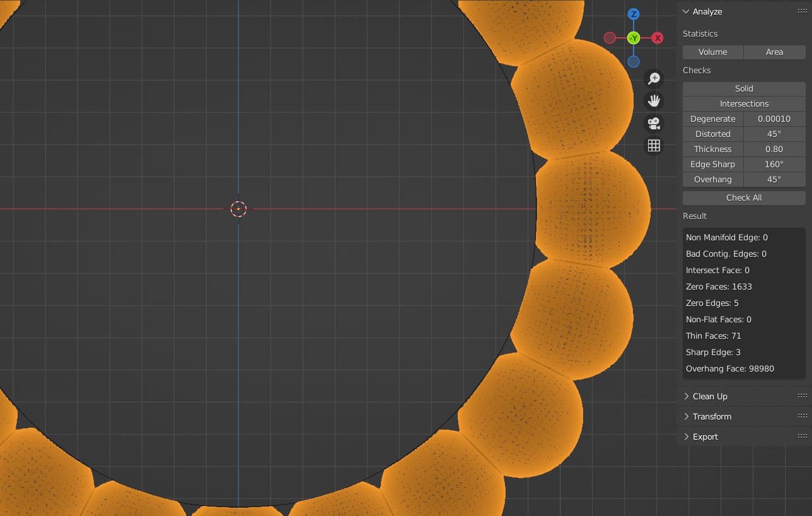Viewport: 812px width, 516px height.
Task: Click the zoom view magnifier icon
Action: (x=654, y=78)
